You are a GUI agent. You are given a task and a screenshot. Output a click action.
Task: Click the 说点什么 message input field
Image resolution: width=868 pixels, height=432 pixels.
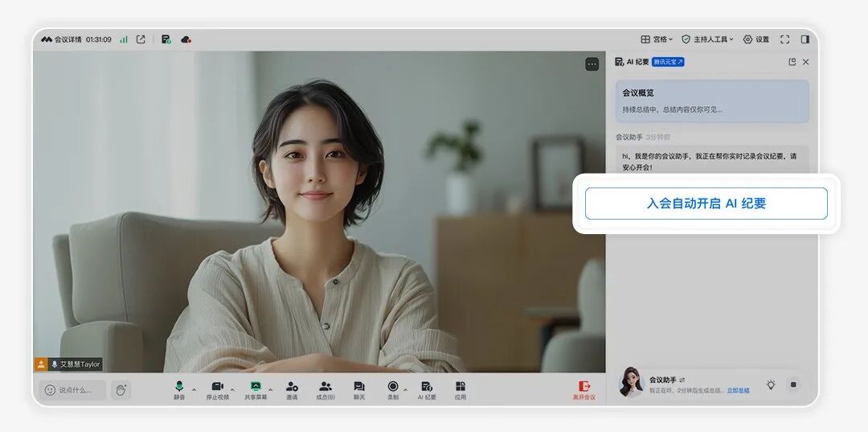tap(73, 390)
